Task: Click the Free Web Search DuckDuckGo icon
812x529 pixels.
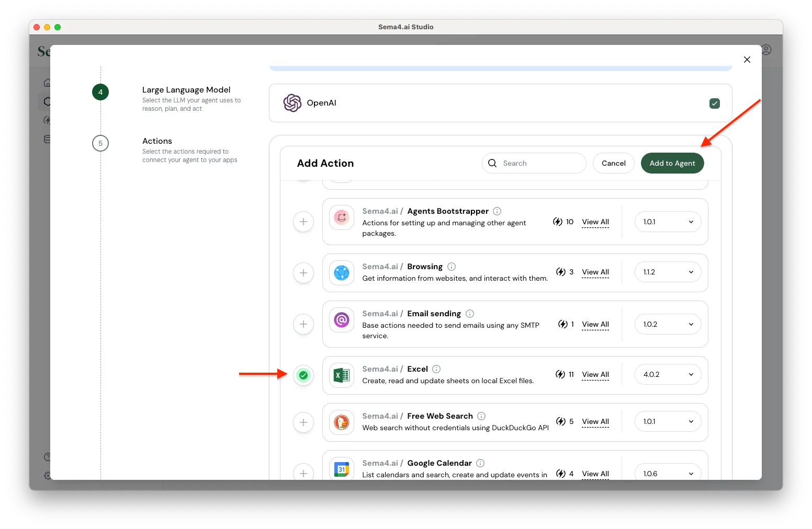Action: click(x=342, y=422)
